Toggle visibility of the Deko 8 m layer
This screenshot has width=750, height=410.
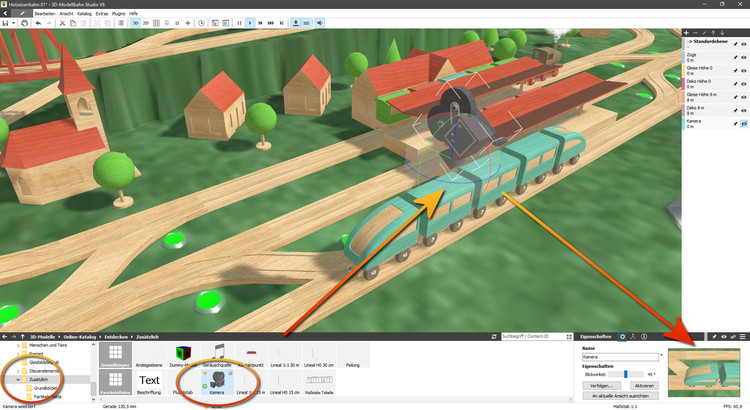click(x=744, y=111)
